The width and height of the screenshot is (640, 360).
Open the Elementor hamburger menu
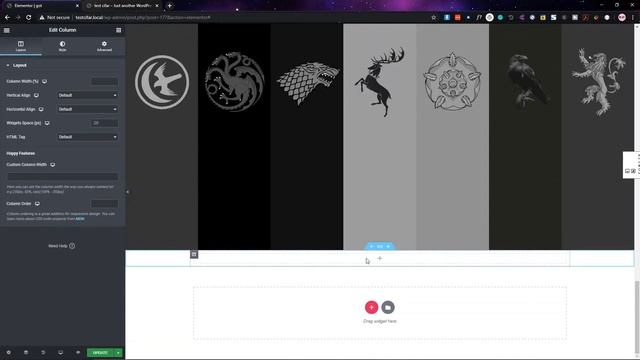pyautogui.click(x=7, y=30)
